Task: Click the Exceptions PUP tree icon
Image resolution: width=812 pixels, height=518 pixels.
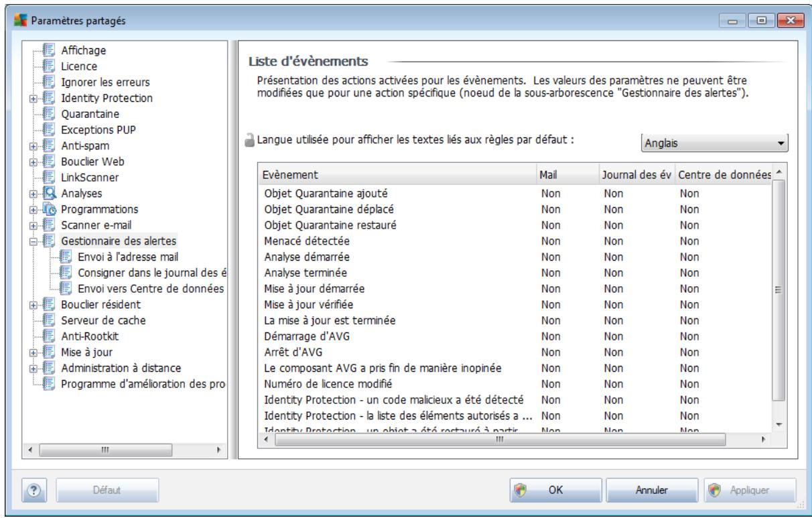Action: 47,131
